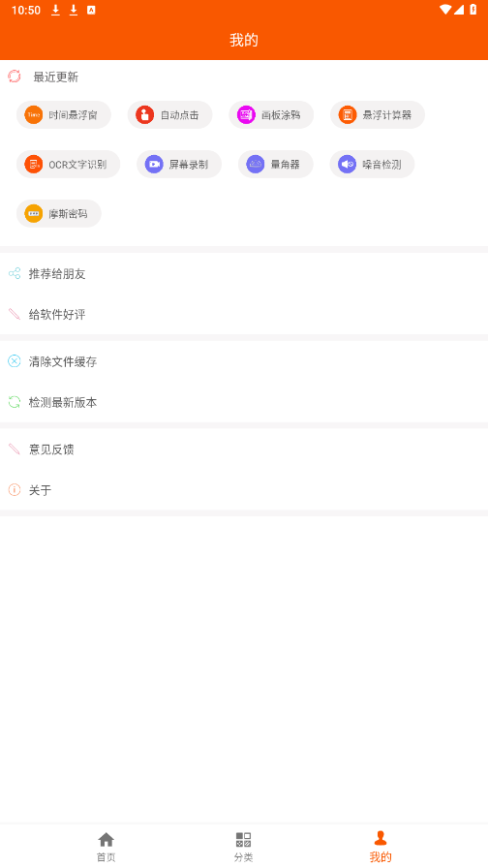Open the 画板涂鸦 magenta icon
Viewport: 488px width, 868px height.
click(x=246, y=115)
